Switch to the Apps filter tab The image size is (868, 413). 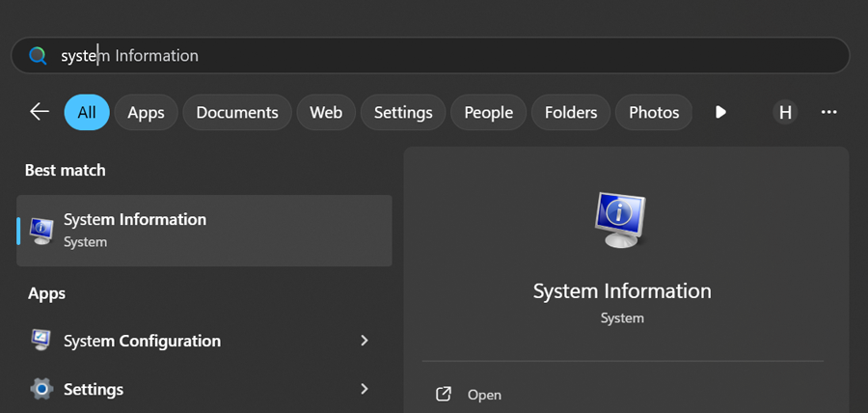pyautogui.click(x=146, y=113)
